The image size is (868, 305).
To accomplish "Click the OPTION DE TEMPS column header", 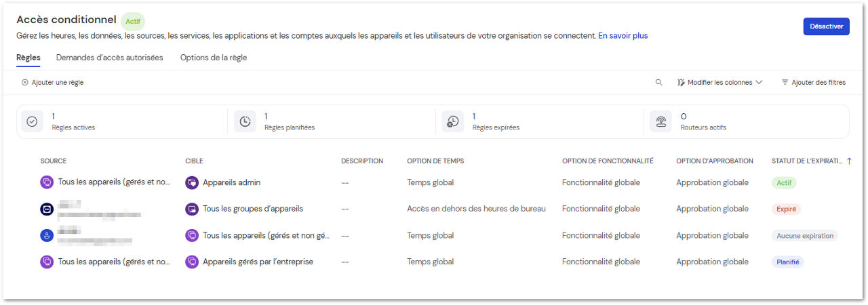I will [435, 161].
